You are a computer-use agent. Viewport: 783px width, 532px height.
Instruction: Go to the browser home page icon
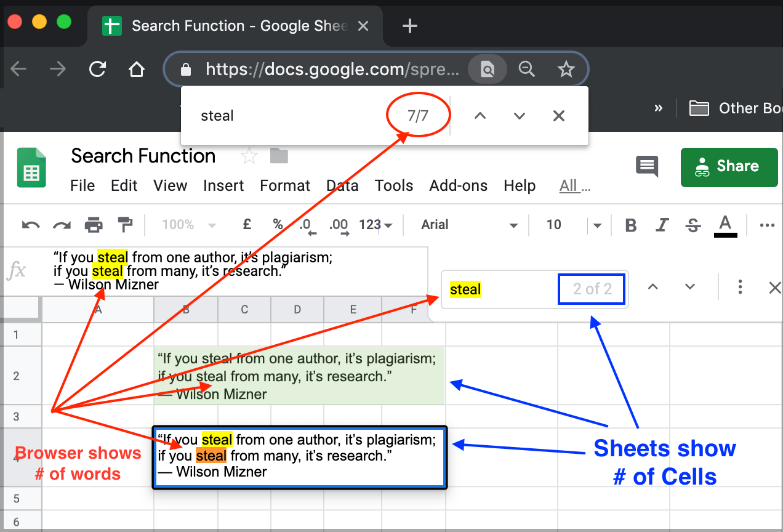pyautogui.click(x=136, y=69)
